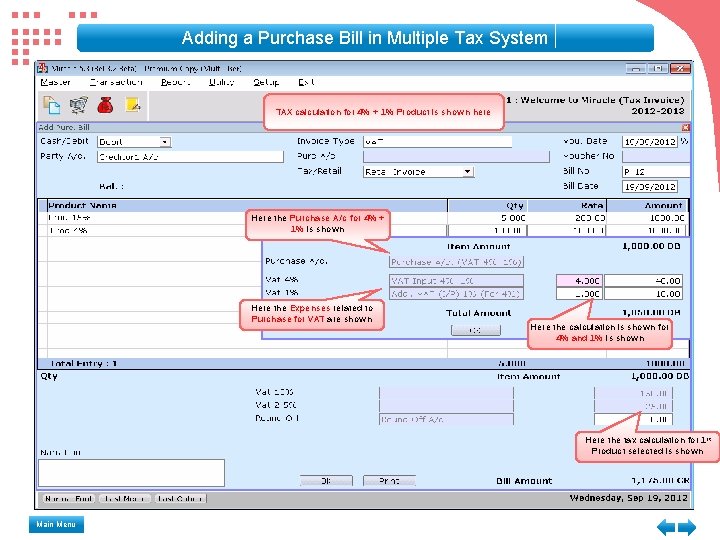Go to next slide with right arrow
The image size is (720, 540).
pyautogui.click(x=687, y=527)
